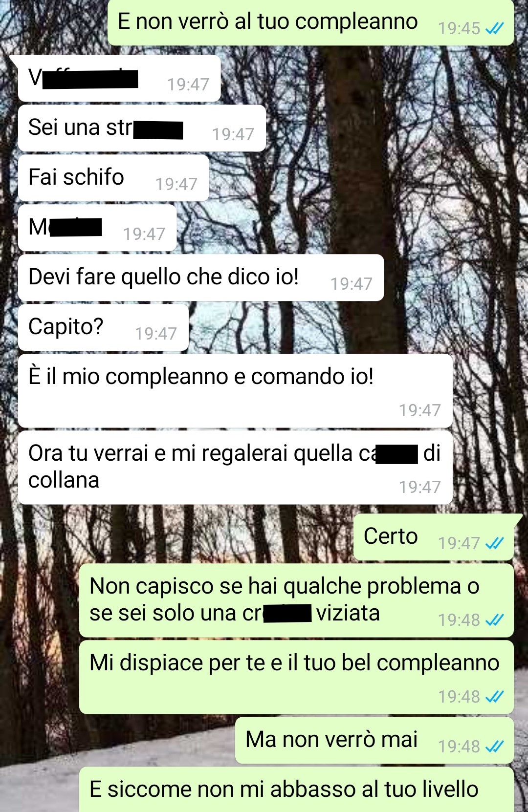This screenshot has width=528, height=812.
Task: Tap the blue ticks on 'E non verrò al tuo compleanno'
Action: point(494,29)
